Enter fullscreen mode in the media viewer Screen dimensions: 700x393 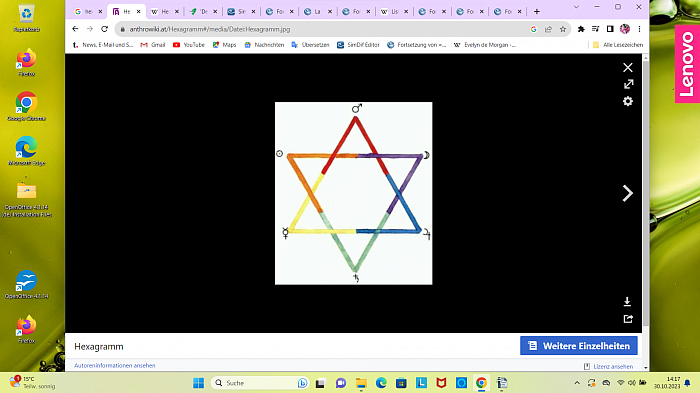(x=629, y=84)
